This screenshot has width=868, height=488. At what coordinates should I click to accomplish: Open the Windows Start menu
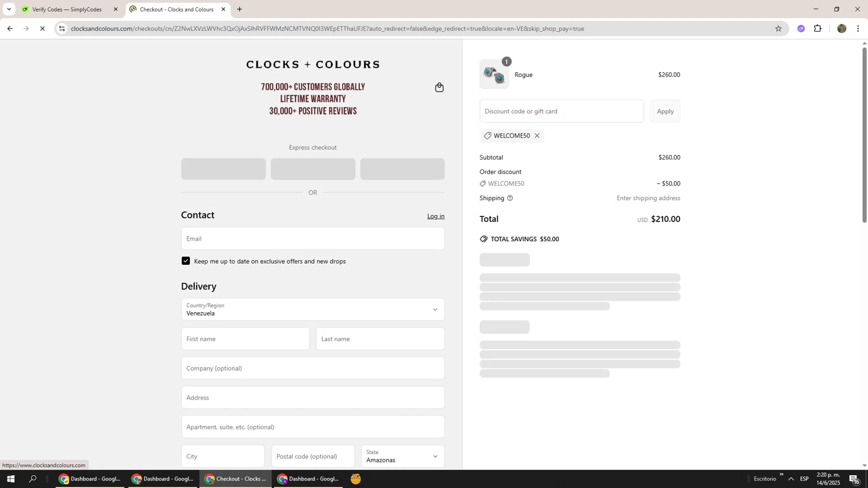[x=10, y=479]
